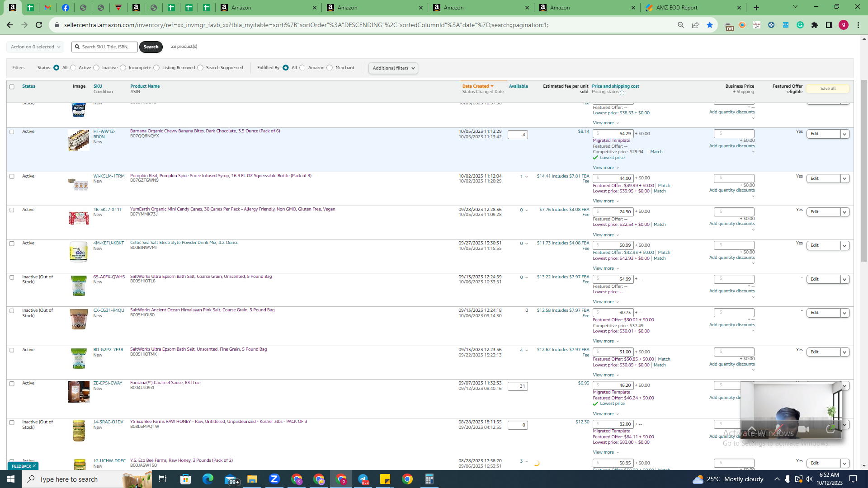Viewport: 868px width, 488px height.
Task: Click the price field showing 54.29
Action: [x=613, y=134]
